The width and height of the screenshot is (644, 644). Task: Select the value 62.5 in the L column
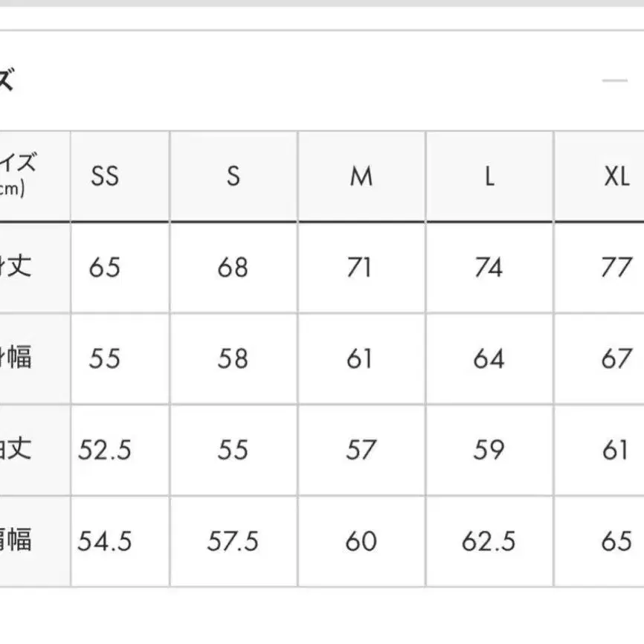click(489, 541)
